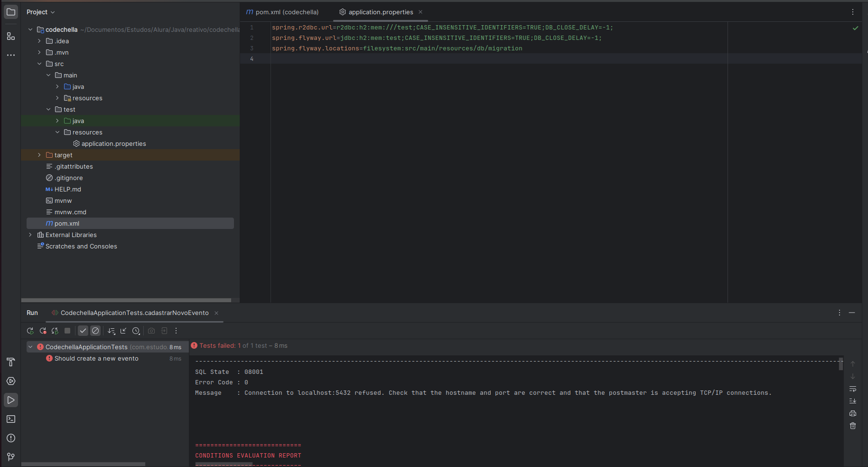The image size is (868, 467).
Task: Open Run panel options three-dot menu
Action: click(x=840, y=313)
